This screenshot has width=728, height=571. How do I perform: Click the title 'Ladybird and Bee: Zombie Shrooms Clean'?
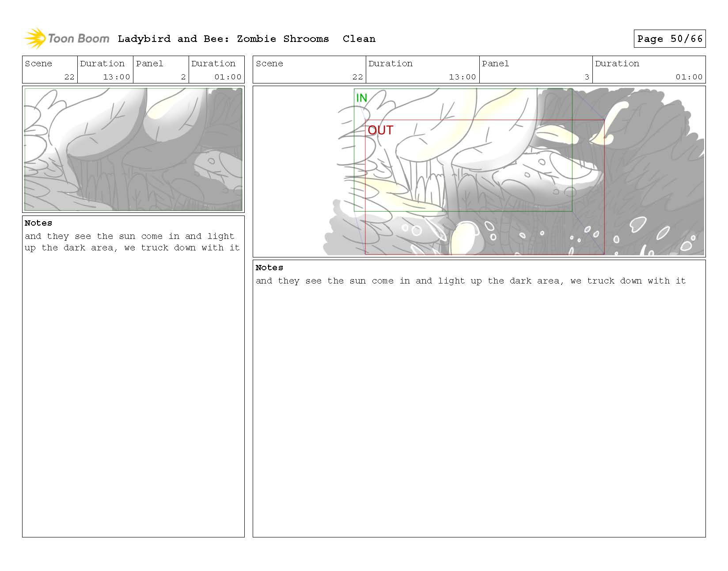point(246,39)
